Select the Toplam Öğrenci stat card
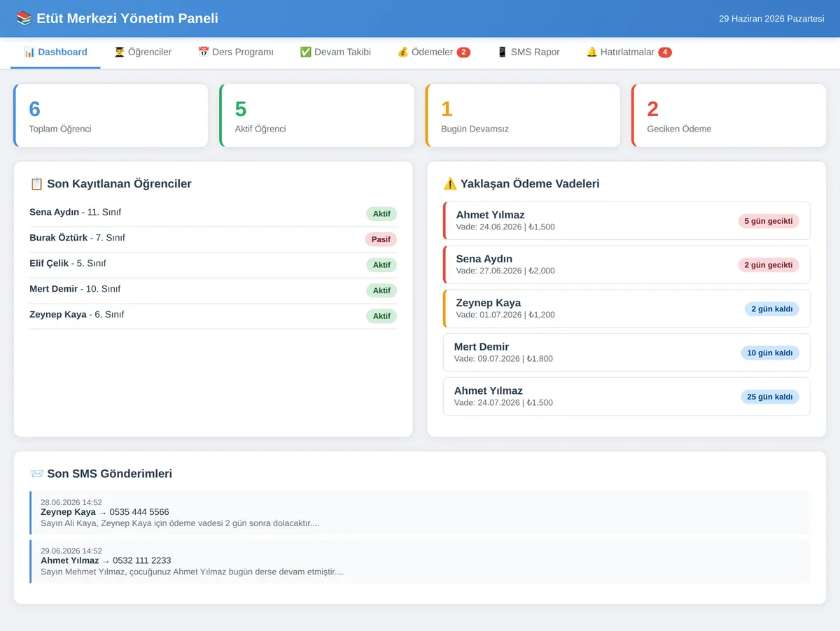Viewport: 840px width, 631px height. 111,115
